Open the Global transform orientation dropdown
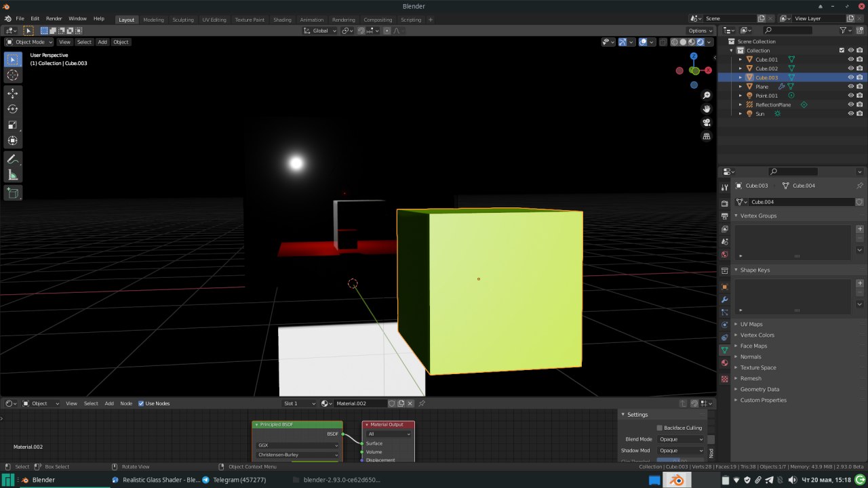 [x=319, y=30]
